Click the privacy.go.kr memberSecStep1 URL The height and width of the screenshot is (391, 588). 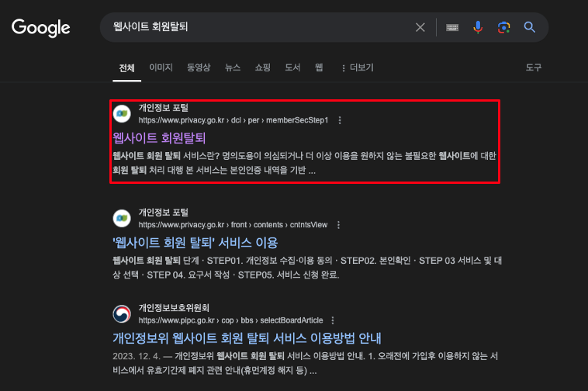coord(233,120)
